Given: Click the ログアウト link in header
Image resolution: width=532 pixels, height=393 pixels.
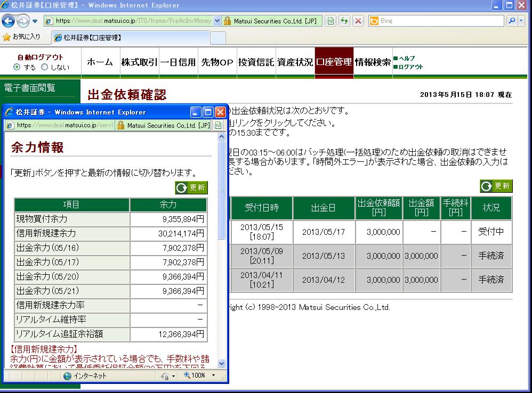Looking at the screenshot, I should click(411, 67).
